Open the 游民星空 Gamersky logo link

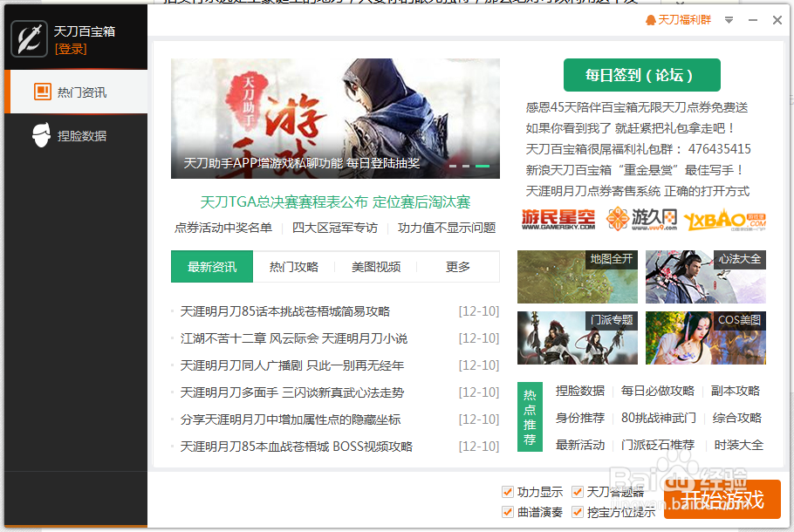point(558,220)
